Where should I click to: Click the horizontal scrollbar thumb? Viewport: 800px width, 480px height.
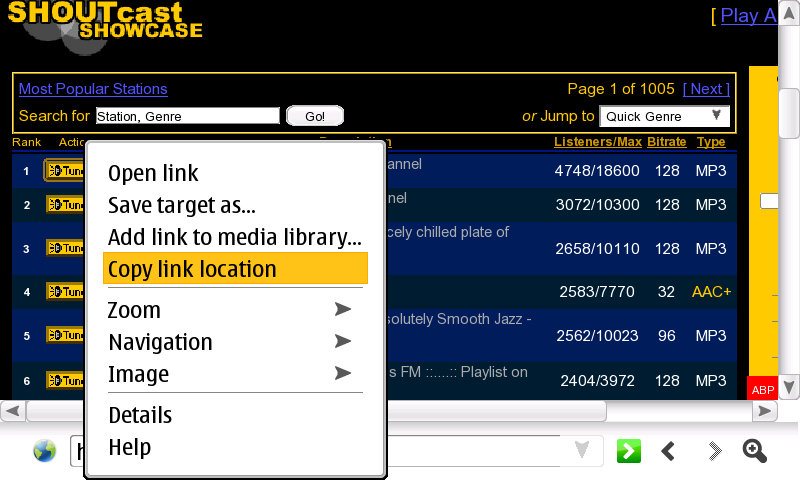pyautogui.click(x=316, y=411)
